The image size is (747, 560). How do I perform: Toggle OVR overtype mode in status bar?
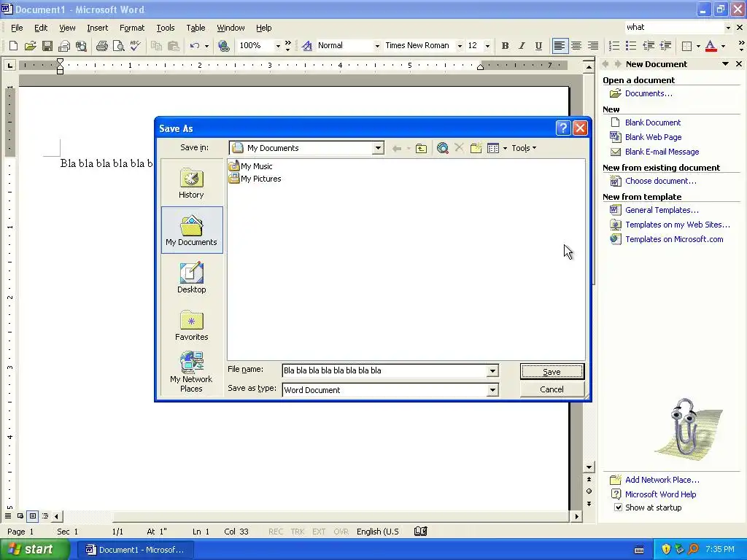click(x=341, y=532)
